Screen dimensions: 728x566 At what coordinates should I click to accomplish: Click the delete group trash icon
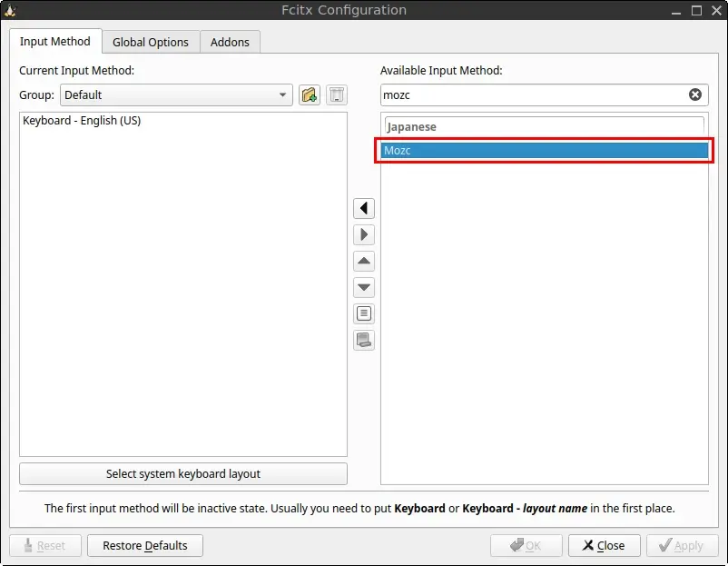pos(337,94)
